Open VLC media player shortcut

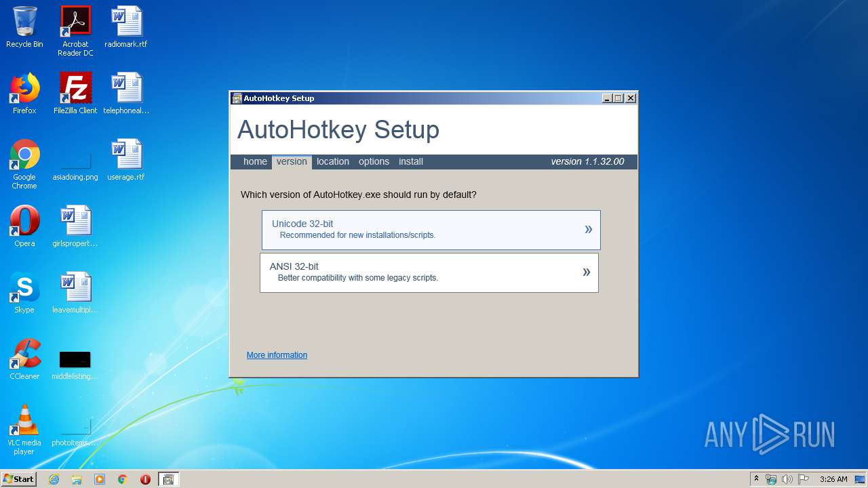(x=24, y=430)
